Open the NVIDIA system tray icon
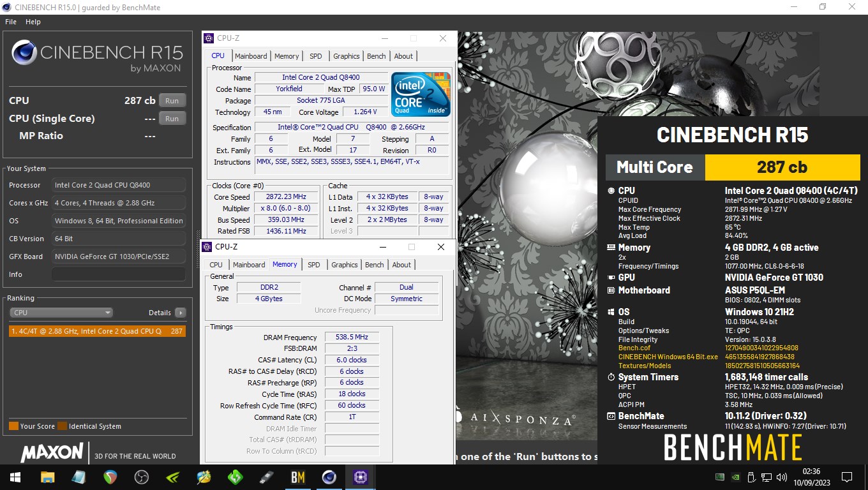 (x=736, y=477)
